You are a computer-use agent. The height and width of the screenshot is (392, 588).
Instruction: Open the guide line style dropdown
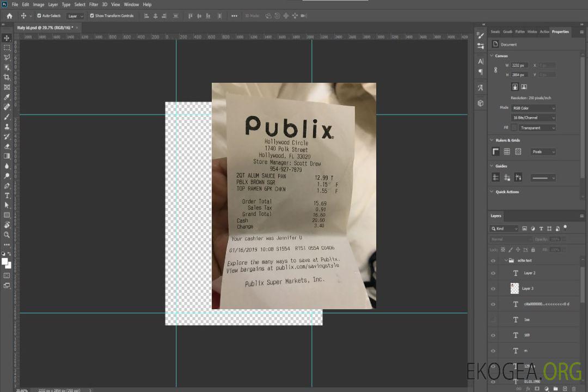[543, 178]
